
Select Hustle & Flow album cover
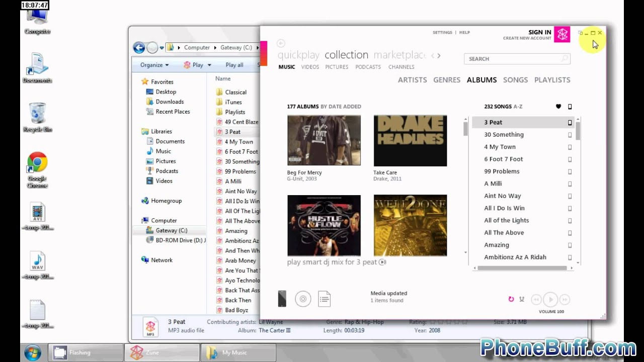pos(324,225)
